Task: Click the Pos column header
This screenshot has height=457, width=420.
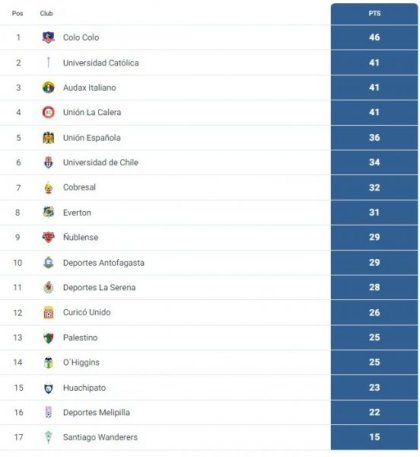Action: [x=17, y=13]
